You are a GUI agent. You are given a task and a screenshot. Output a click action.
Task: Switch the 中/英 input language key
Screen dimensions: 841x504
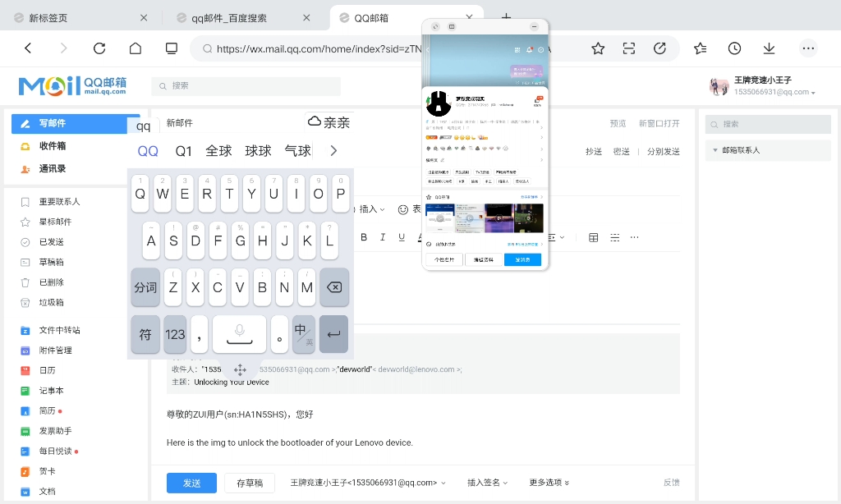303,332
